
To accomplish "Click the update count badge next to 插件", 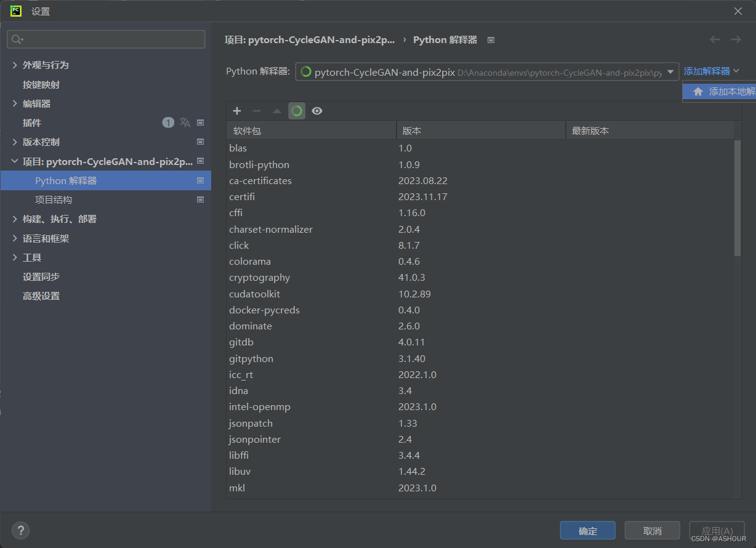I will (x=168, y=123).
